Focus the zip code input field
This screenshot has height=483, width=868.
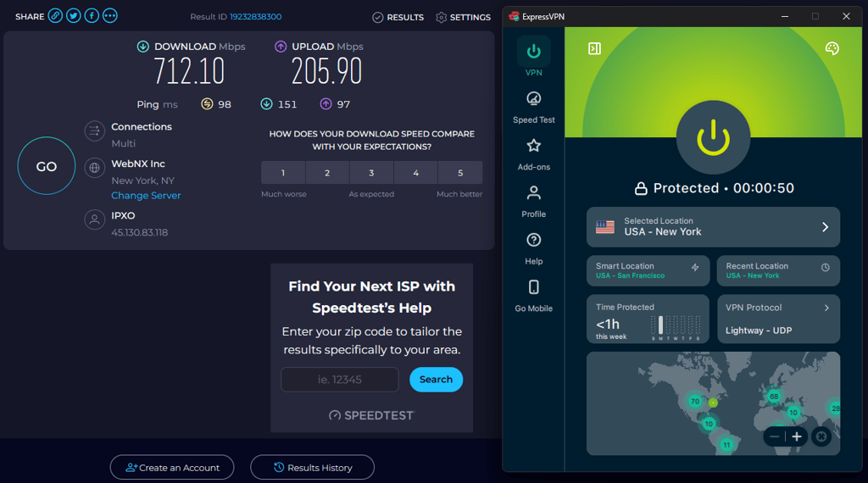point(340,380)
